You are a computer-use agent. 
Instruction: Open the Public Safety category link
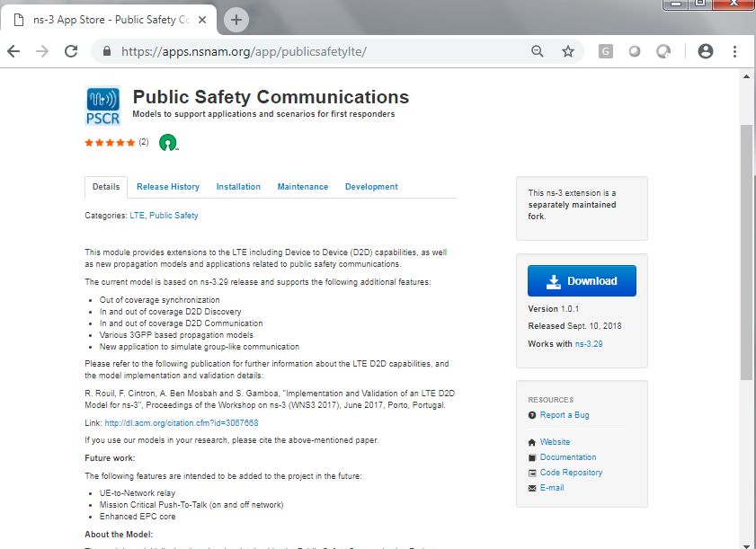point(173,216)
